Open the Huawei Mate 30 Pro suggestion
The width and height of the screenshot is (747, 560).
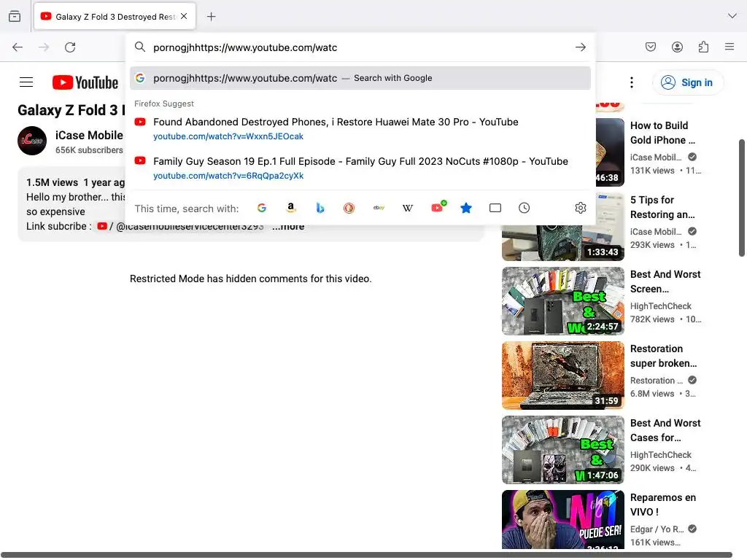tap(360, 128)
